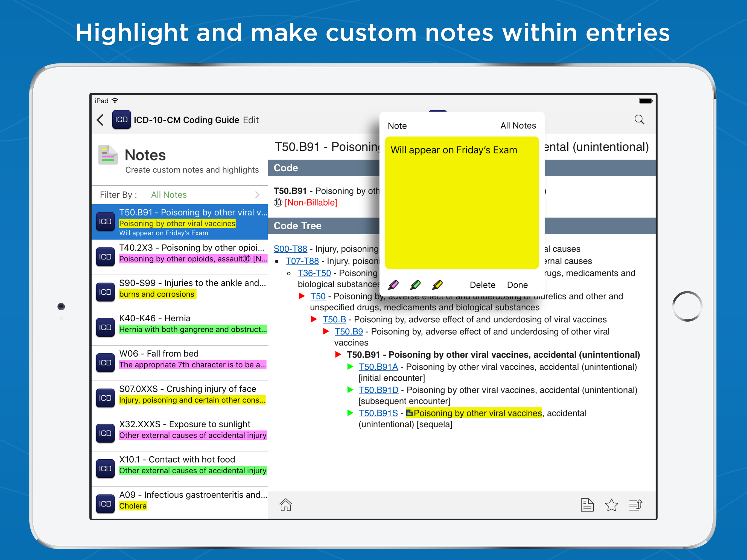Screen dimensions: 747x560
Task: Tap Done on the note popup
Action: (517, 285)
